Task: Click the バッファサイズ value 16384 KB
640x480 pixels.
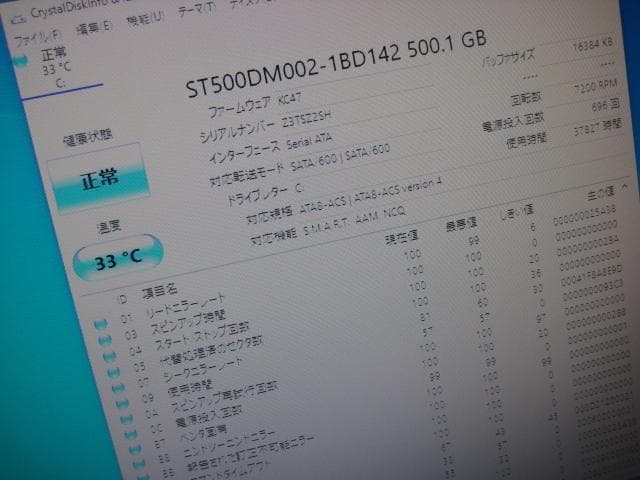Action: (593, 45)
